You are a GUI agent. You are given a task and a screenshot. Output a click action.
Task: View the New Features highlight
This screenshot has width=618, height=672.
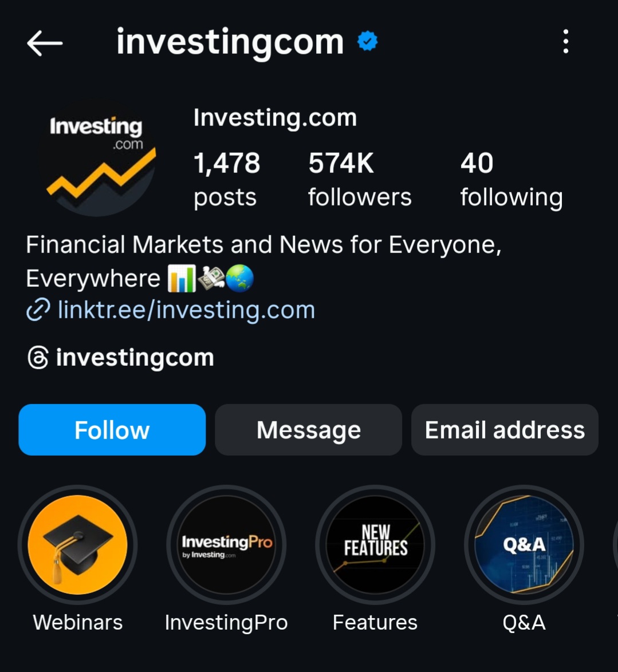pyautogui.click(x=375, y=545)
